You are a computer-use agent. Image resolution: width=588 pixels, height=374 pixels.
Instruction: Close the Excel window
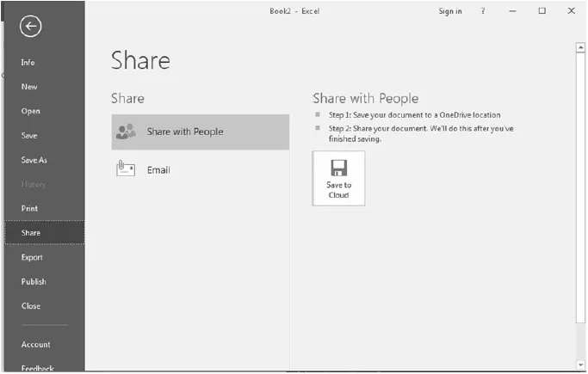(571, 11)
